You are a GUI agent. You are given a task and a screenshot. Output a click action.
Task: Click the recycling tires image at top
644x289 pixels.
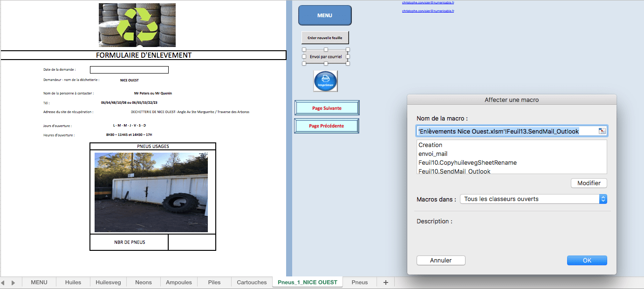pyautogui.click(x=137, y=25)
